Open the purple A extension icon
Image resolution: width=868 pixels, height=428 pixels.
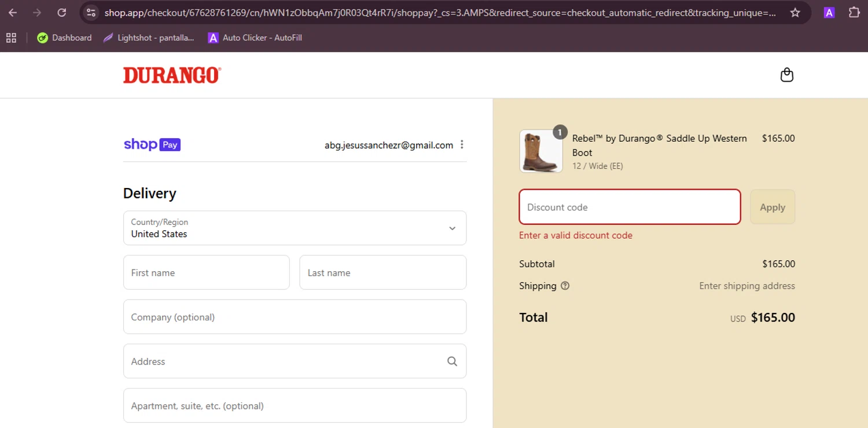coord(829,13)
